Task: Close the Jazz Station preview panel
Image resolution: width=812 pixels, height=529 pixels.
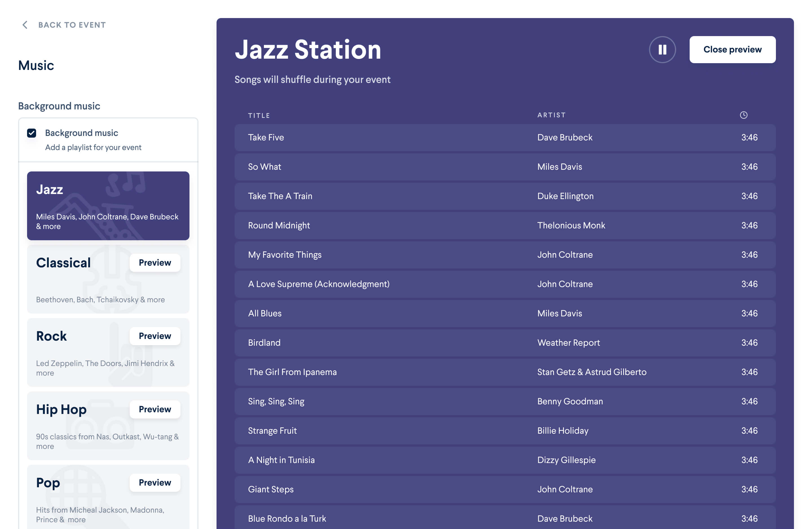Action: tap(732, 49)
